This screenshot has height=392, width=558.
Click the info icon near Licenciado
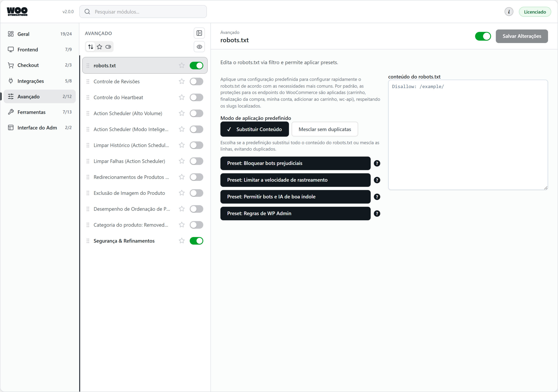coord(509,12)
